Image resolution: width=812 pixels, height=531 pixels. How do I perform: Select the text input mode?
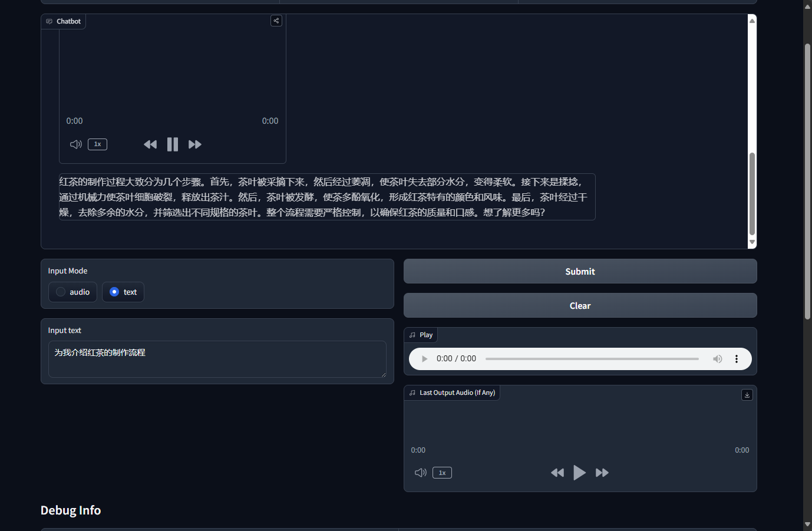(123, 292)
